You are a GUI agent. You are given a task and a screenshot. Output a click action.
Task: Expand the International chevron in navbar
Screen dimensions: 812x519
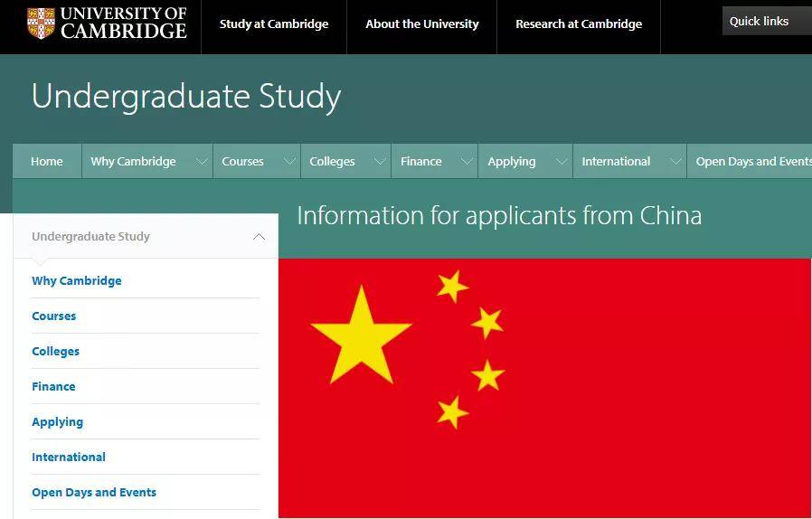pos(675,162)
